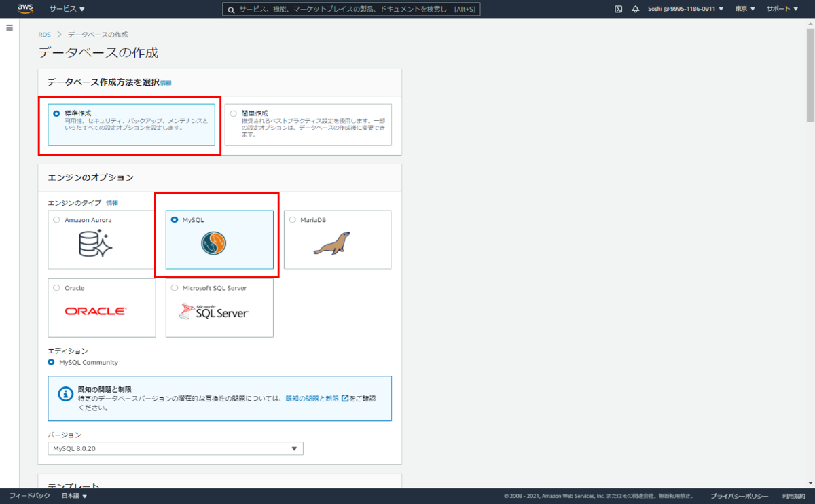Image resolution: width=815 pixels, height=504 pixels.
Task: Open the サービス services menu
Action: (67, 9)
